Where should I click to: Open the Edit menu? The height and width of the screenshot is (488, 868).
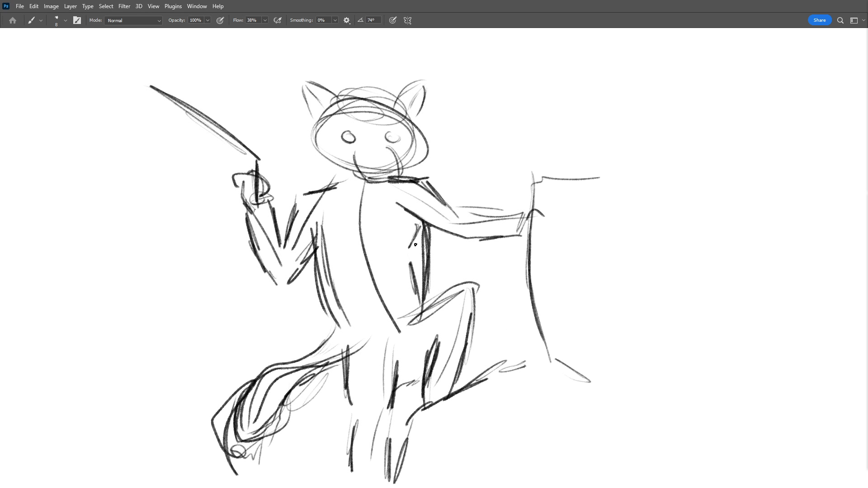tap(34, 6)
